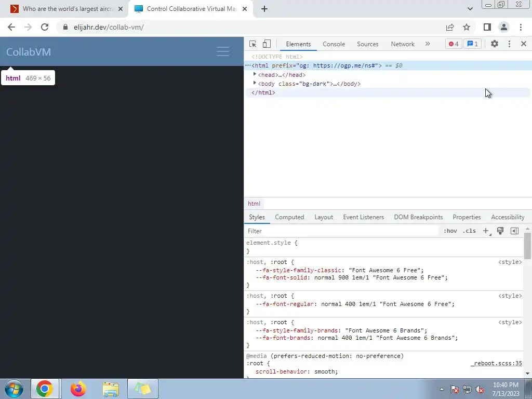The width and height of the screenshot is (532, 399).
Task: Open DevTools customize three-dot menu
Action: 509,44
